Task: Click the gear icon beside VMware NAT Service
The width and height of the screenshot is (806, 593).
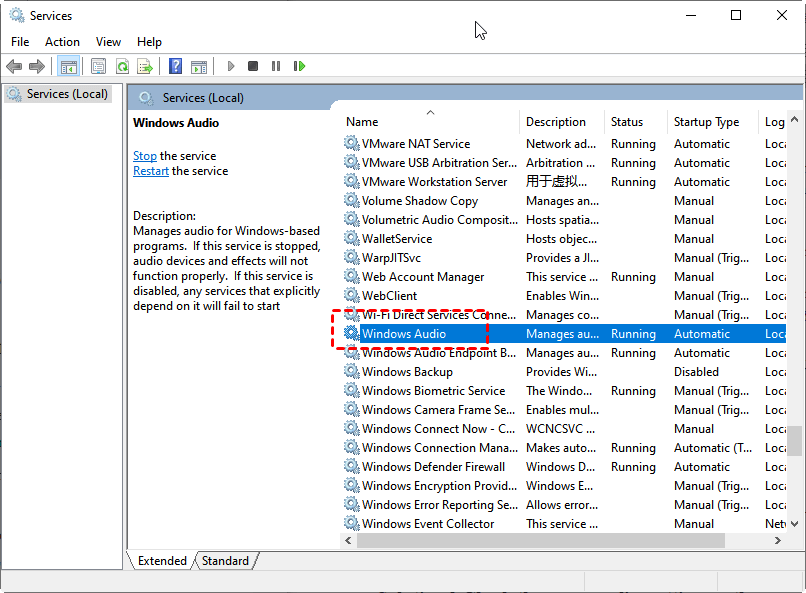Action: pyautogui.click(x=352, y=143)
